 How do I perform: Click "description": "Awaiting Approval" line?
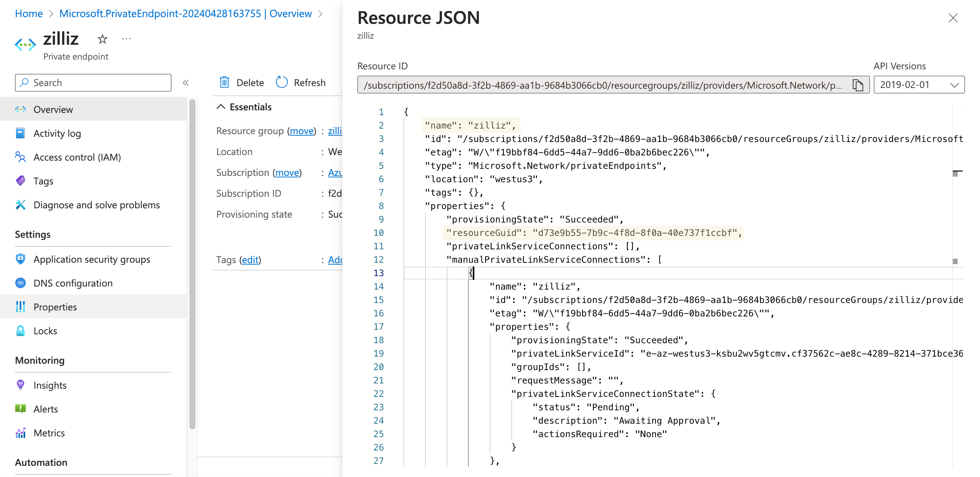tap(626, 420)
